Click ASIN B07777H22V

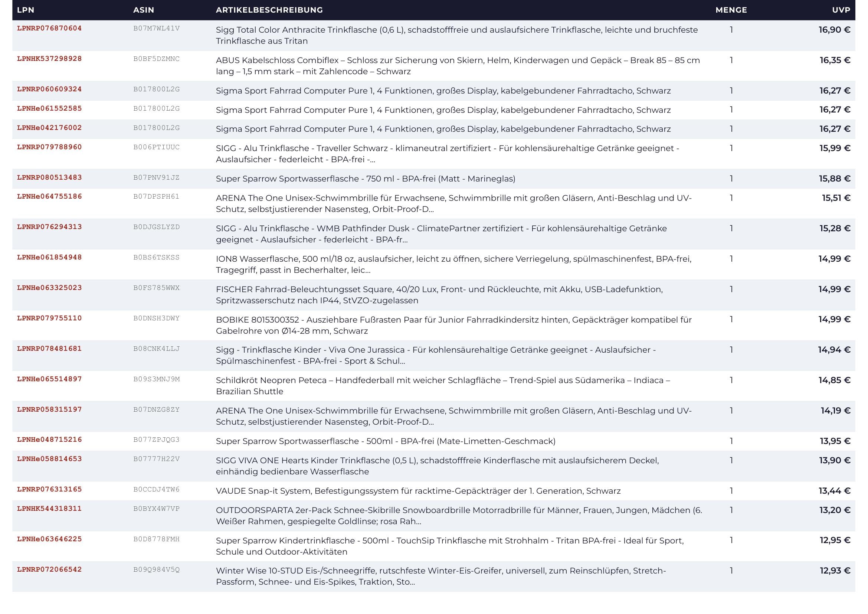coord(157,459)
